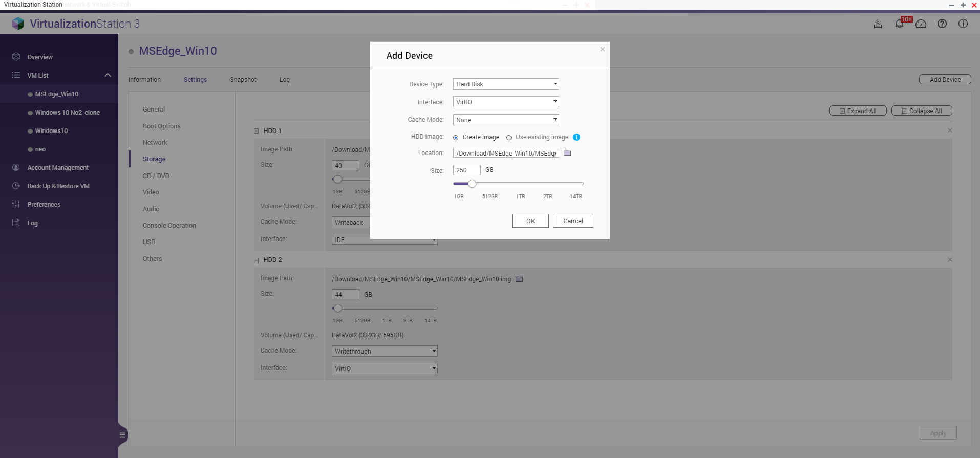
Task: Open the Network settings section
Action: pyautogui.click(x=155, y=142)
